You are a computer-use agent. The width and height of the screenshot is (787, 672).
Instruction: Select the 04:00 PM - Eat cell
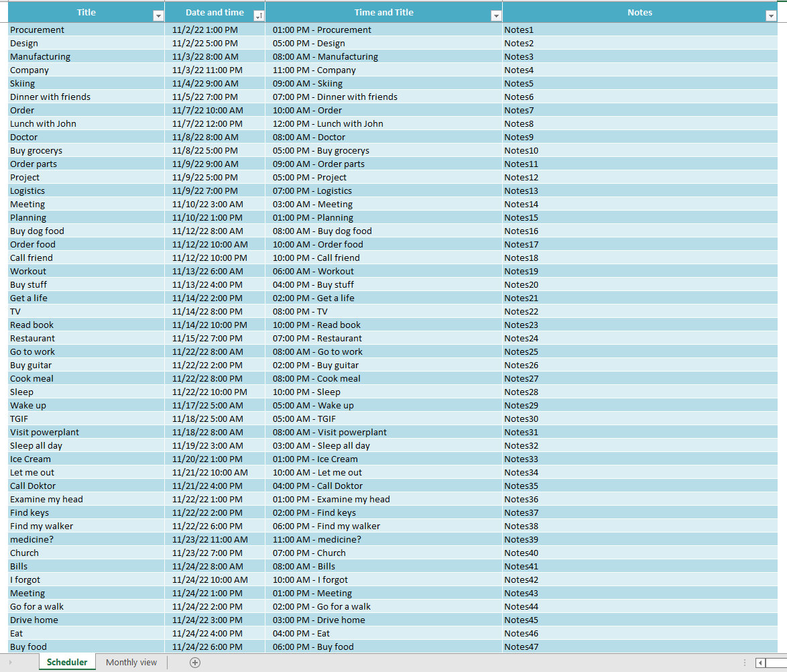click(384, 633)
